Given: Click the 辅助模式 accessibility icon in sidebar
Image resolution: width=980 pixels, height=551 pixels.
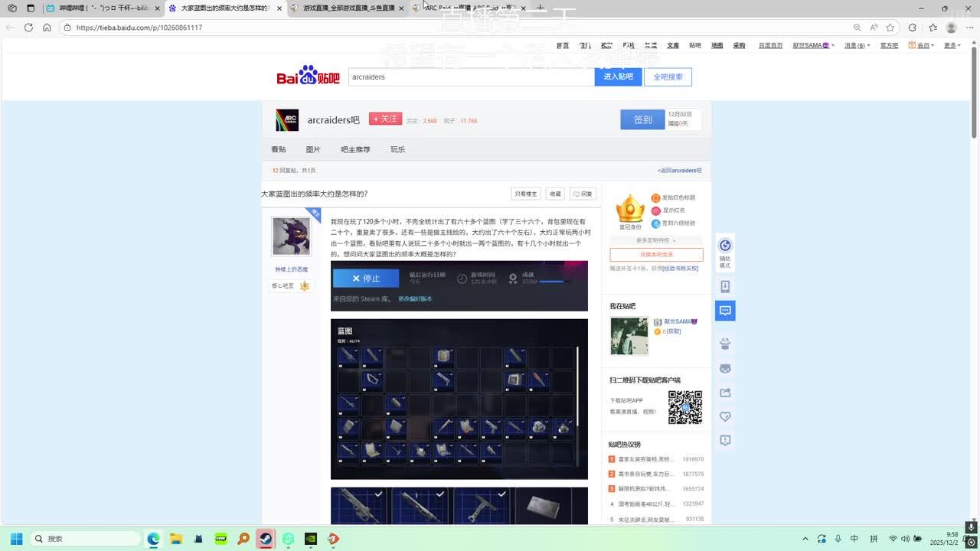Looking at the screenshot, I should [725, 246].
